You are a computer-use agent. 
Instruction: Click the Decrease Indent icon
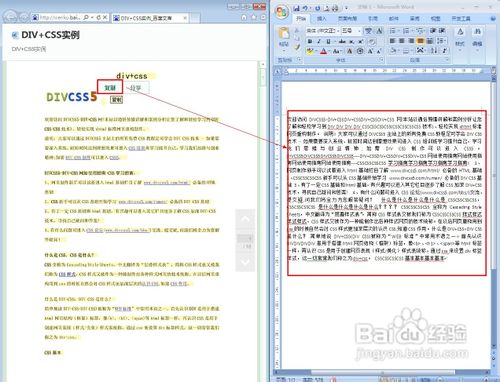[432, 31]
